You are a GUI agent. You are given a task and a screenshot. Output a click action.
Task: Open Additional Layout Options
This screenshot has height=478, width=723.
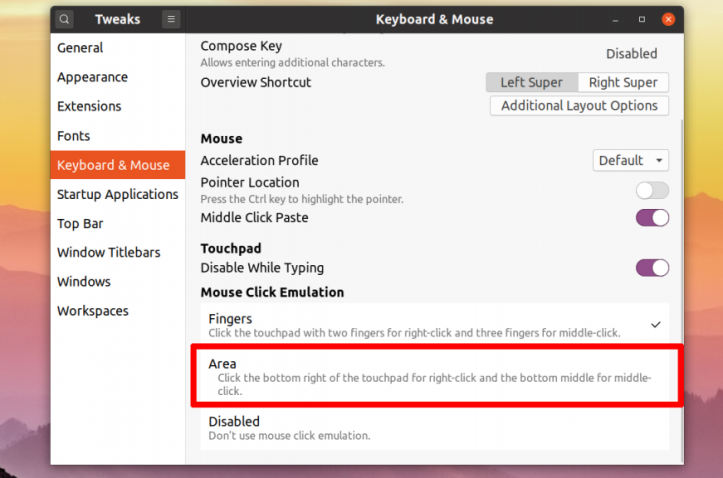point(579,105)
